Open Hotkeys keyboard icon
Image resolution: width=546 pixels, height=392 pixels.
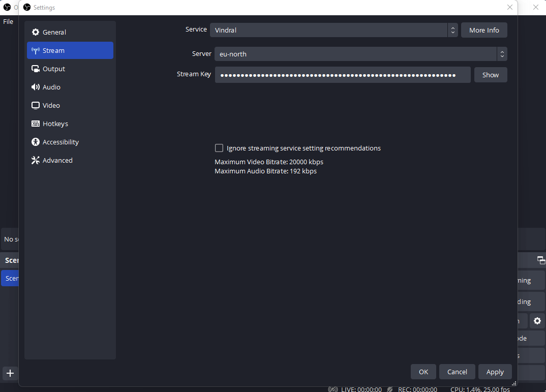point(35,124)
